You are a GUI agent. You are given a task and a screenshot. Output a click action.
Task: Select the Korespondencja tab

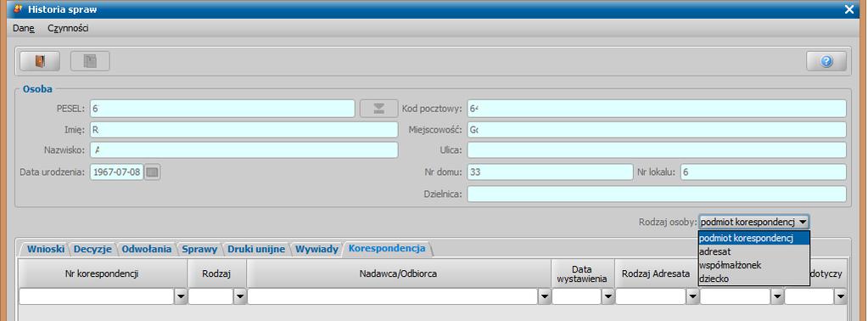click(x=387, y=248)
